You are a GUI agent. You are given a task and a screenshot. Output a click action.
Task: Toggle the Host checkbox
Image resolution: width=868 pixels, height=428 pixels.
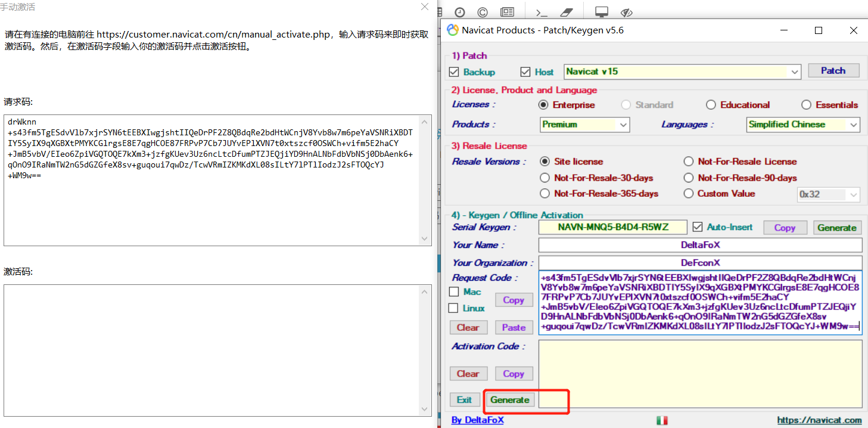click(x=525, y=72)
